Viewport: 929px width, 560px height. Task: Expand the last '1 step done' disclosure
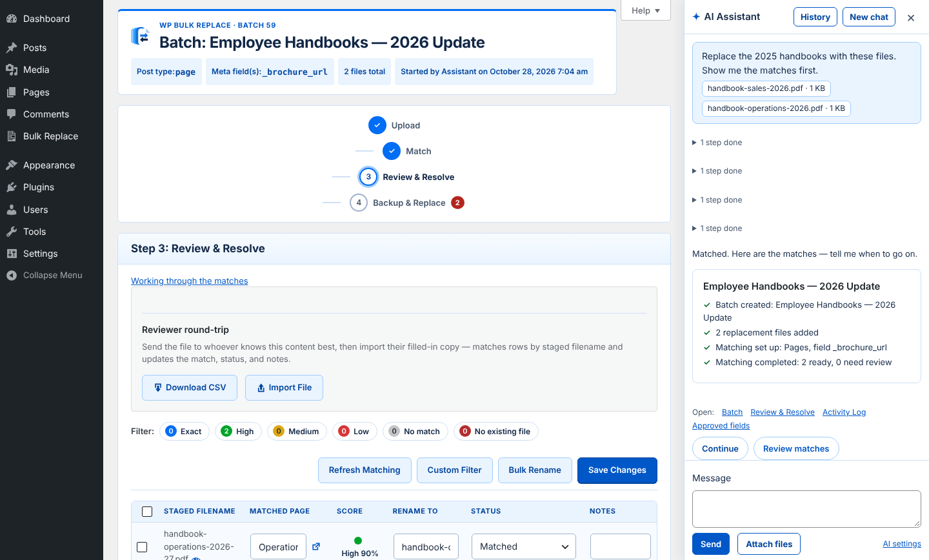[x=717, y=228]
